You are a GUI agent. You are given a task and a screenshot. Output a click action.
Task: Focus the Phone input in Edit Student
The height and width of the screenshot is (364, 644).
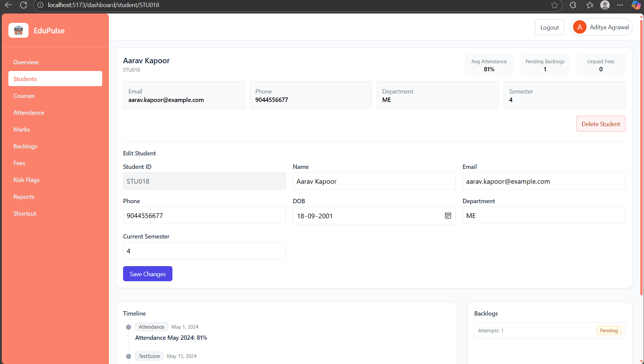tap(204, 216)
